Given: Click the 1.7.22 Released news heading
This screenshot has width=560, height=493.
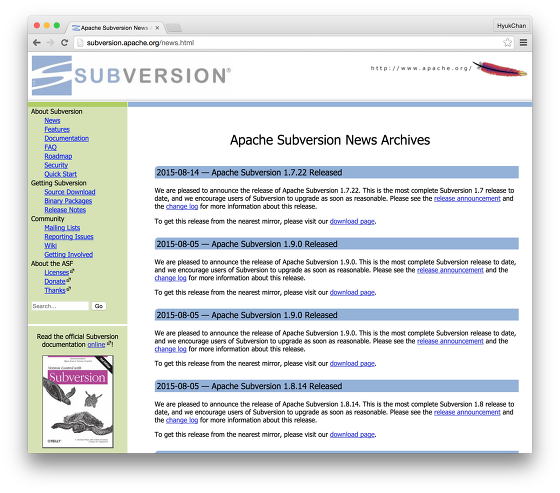Looking at the screenshot, I should pyautogui.click(x=336, y=172).
